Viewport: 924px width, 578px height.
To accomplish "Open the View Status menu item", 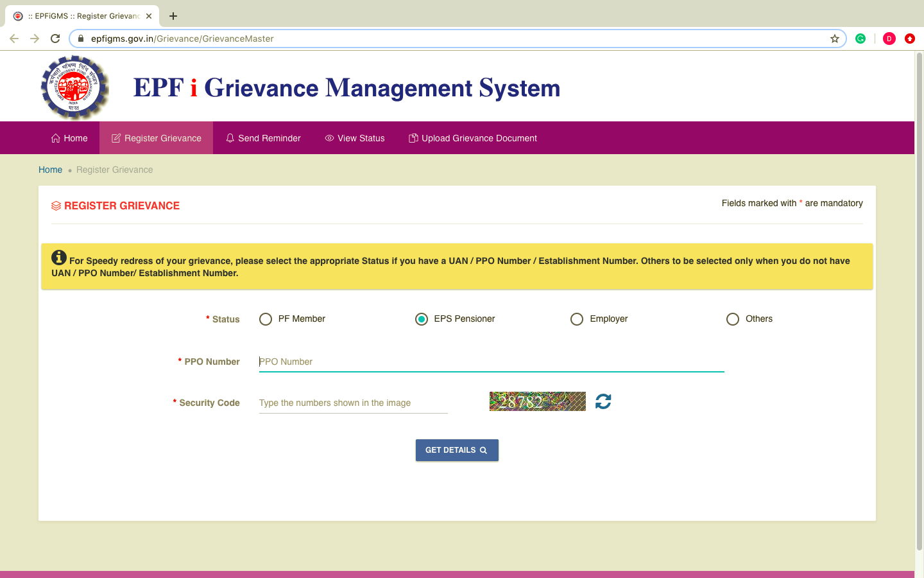I will pos(355,138).
